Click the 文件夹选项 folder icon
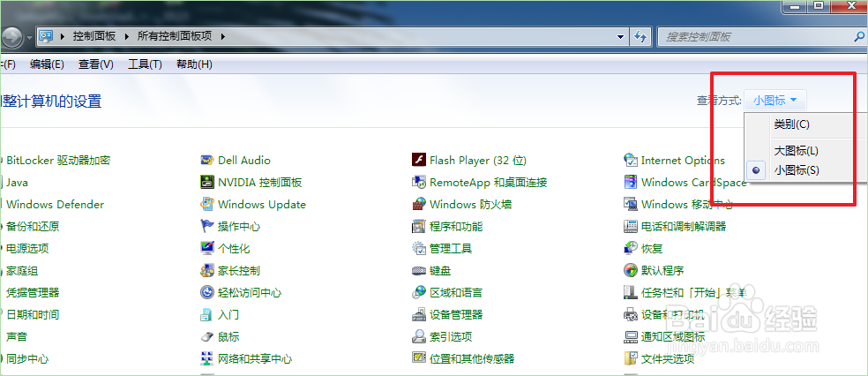Image resolution: width=868 pixels, height=376 pixels. coord(630,359)
